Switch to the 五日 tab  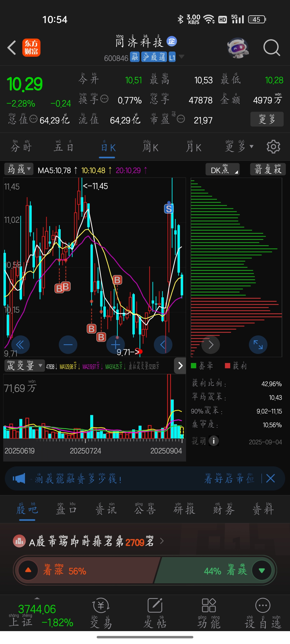tap(64, 147)
